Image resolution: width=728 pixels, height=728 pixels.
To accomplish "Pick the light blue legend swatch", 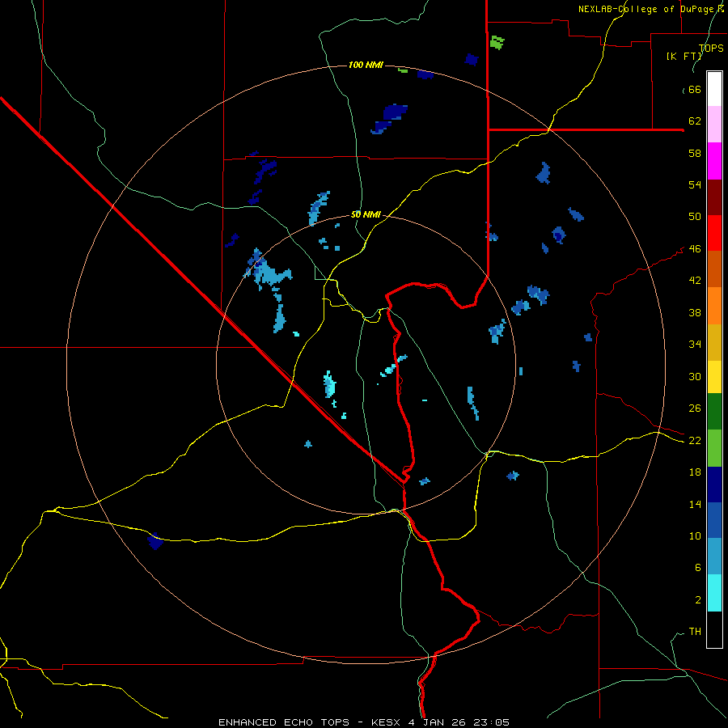I will pos(714,557).
